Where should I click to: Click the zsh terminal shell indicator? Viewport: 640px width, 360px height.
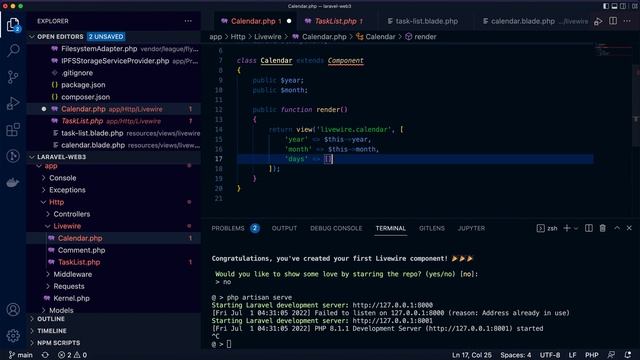(x=547, y=228)
